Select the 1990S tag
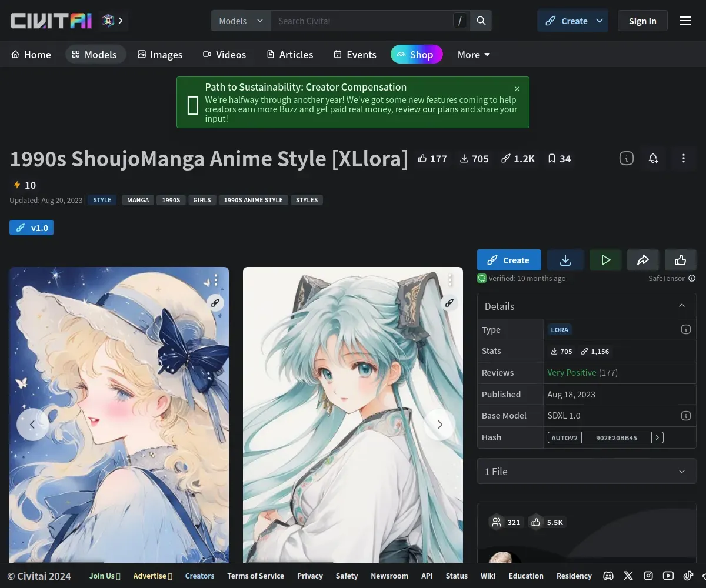Image resolution: width=706 pixels, height=588 pixels. tap(171, 200)
